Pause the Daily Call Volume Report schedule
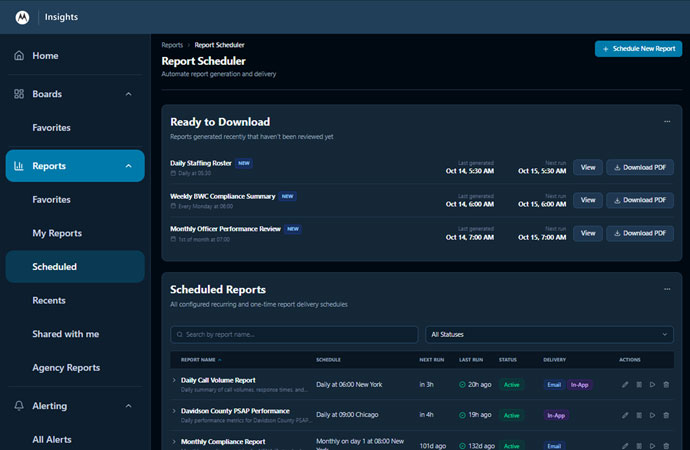The image size is (690, 450). (x=639, y=384)
